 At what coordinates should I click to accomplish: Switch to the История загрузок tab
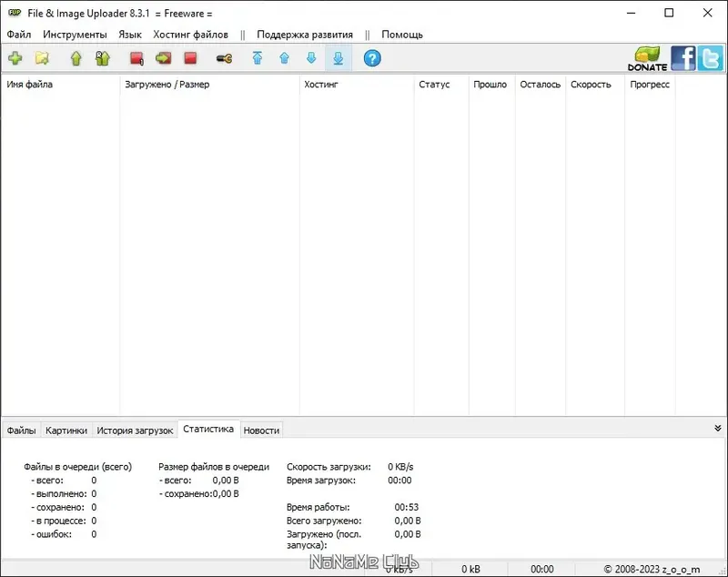pyautogui.click(x=135, y=430)
